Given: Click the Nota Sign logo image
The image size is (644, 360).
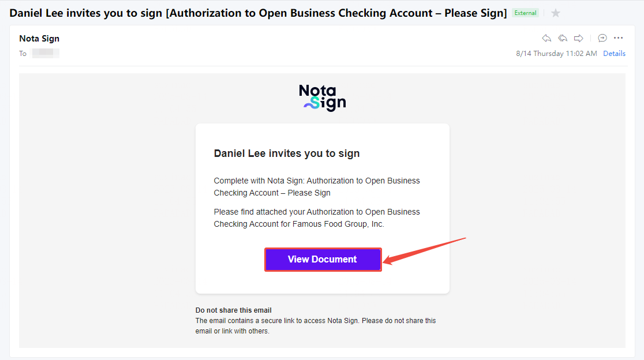Looking at the screenshot, I should (x=322, y=97).
